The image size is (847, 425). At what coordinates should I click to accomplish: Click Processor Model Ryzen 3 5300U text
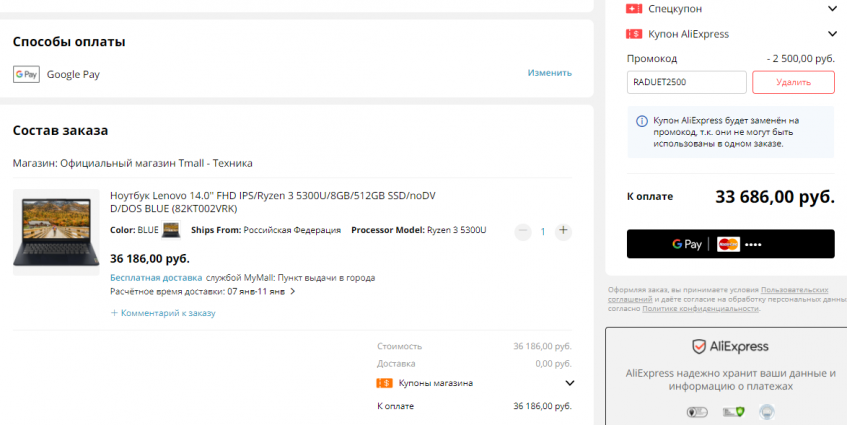tap(419, 230)
